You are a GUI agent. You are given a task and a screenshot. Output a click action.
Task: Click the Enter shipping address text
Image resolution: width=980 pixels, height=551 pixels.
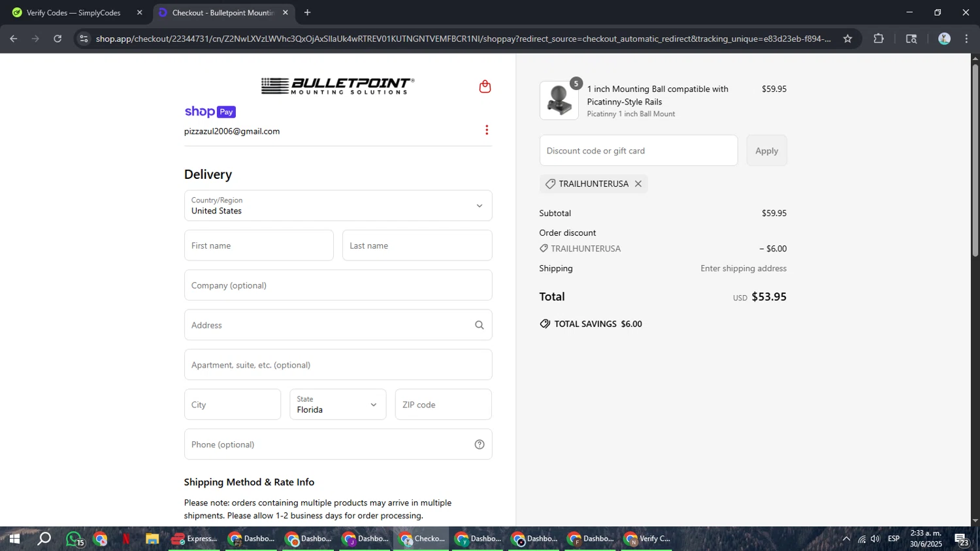coord(743,269)
